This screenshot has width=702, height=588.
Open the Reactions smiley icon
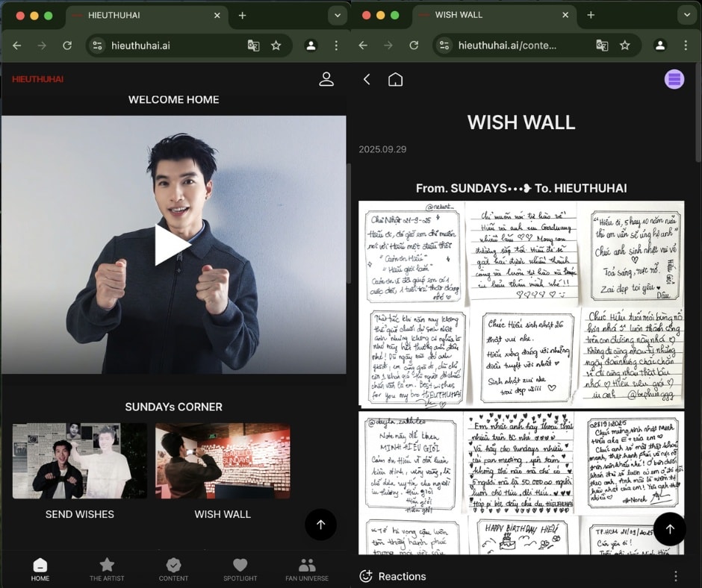[366, 576]
